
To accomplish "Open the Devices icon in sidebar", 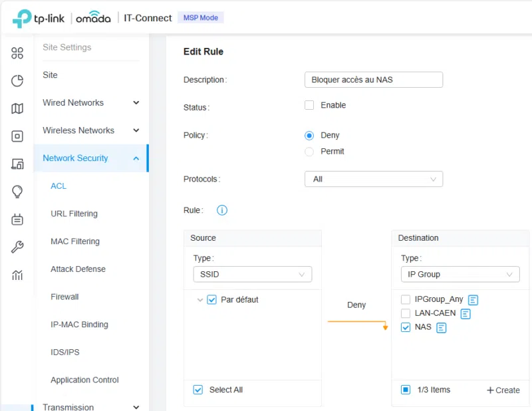I will coord(17,136).
